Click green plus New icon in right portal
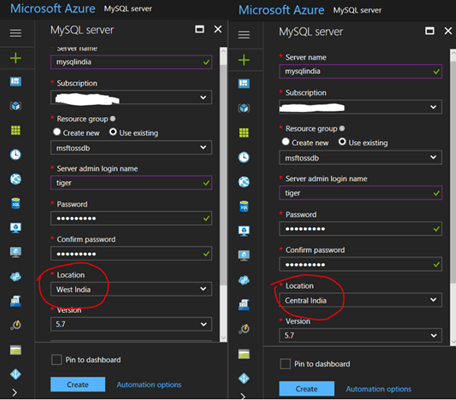This screenshot has height=400, width=456. (x=244, y=60)
